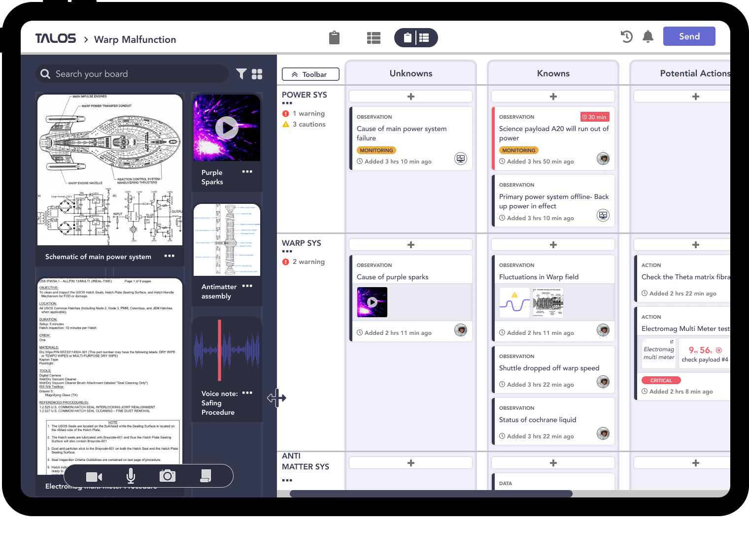Click the horizontal scrollbar at the bottom
Viewport: 749px width, 560px height.
(431, 494)
